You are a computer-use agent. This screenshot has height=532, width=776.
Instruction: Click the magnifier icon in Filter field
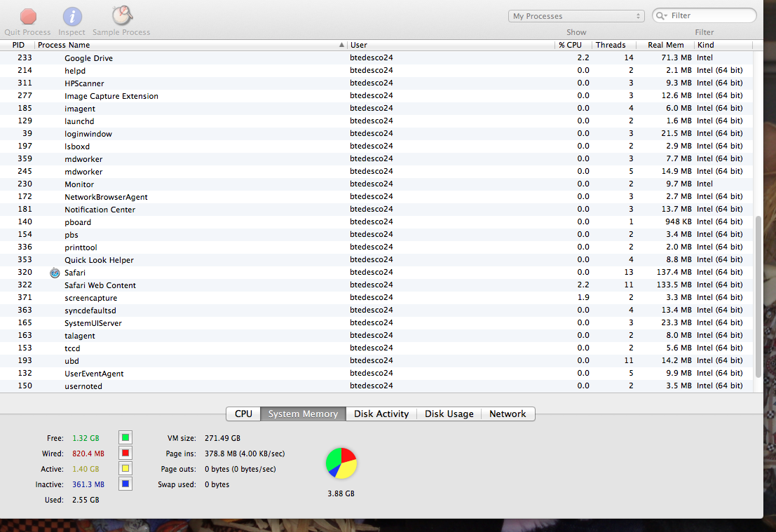pos(661,16)
